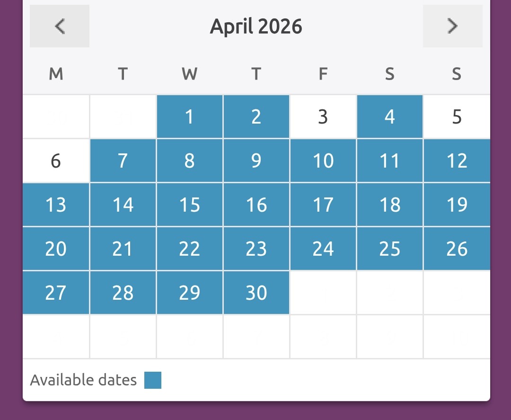Select April 7 on calendar
Image resolution: width=511 pixels, height=420 pixels.
[123, 161]
